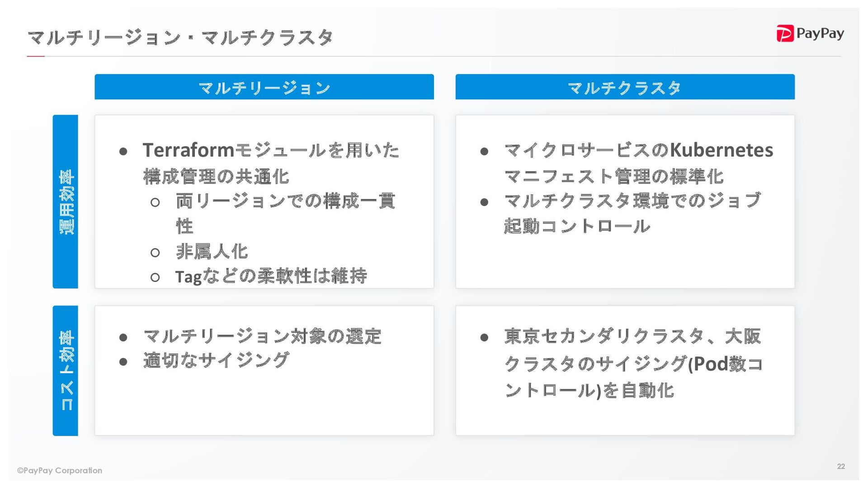Click the マルチリージョン blue header
Viewport: 868px width, 488px height.
pyautogui.click(x=264, y=87)
